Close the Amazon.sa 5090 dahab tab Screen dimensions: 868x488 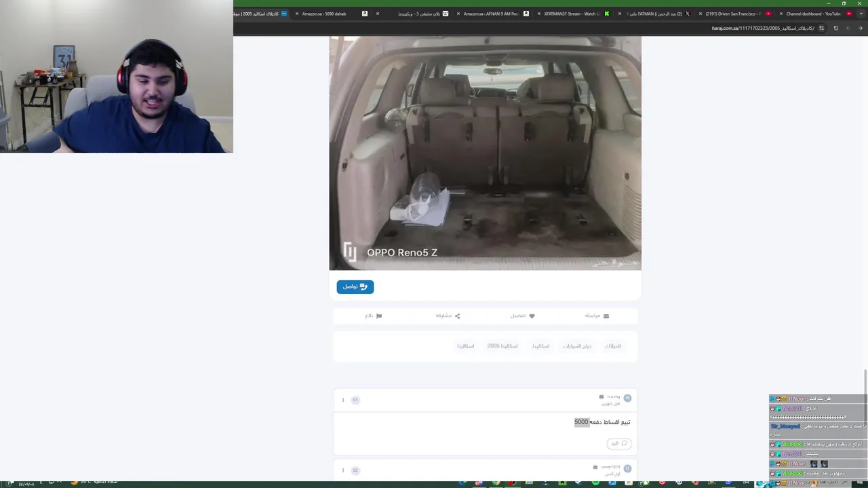296,14
